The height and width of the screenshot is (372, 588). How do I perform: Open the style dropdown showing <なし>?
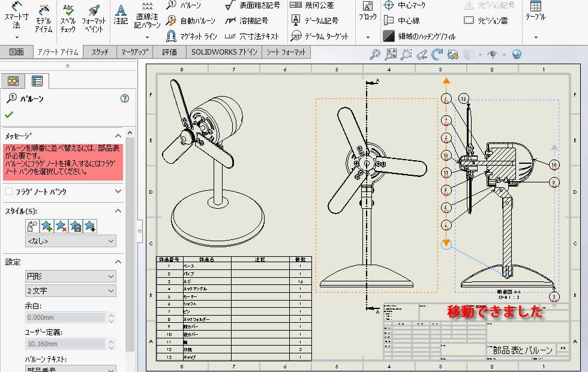coord(71,241)
